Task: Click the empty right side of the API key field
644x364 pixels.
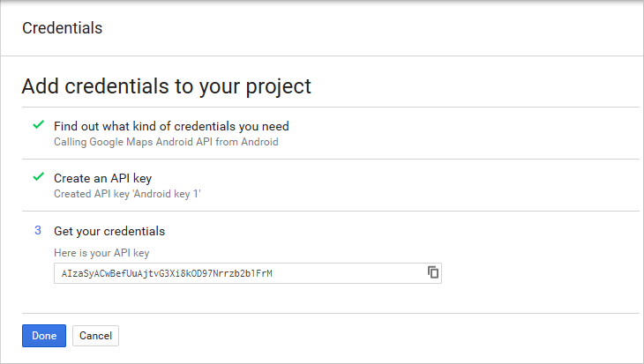Action: [x=349, y=273]
